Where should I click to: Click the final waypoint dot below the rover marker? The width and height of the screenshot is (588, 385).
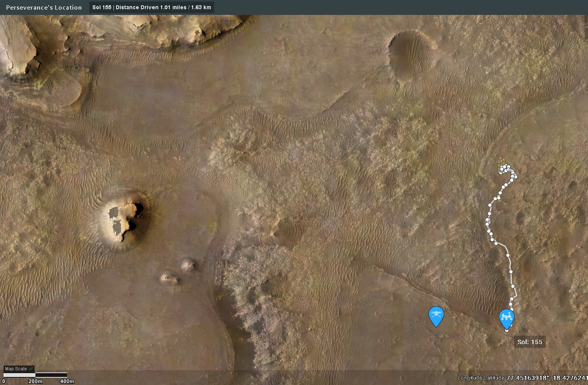[x=507, y=330]
